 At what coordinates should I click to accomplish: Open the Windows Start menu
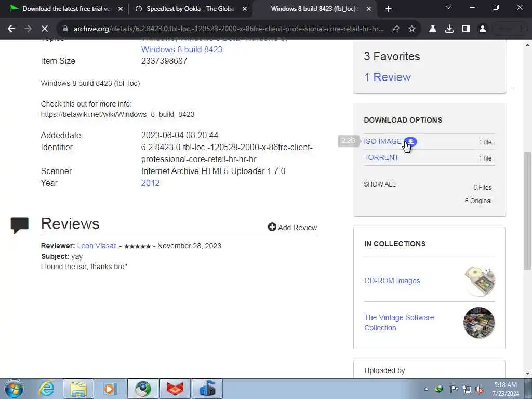tap(14, 389)
